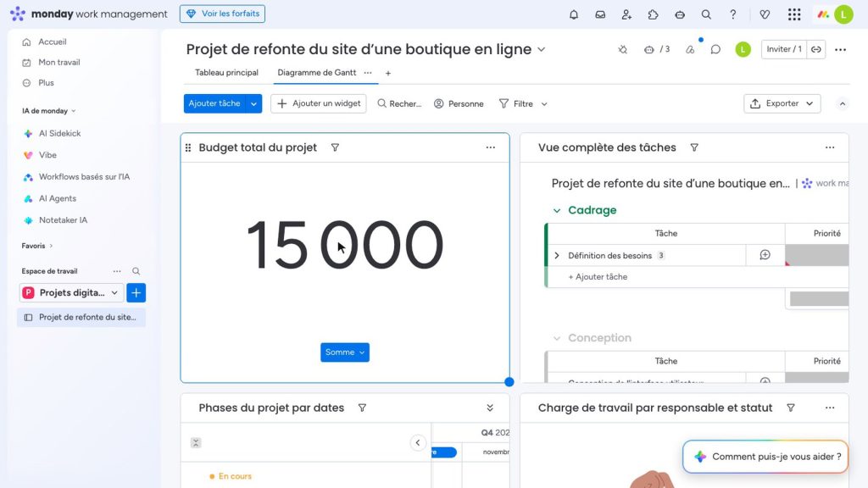The height and width of the screenshot is (488, 868).
Task: Click Ajouter un widget
Action: click(x=319, y=103)
